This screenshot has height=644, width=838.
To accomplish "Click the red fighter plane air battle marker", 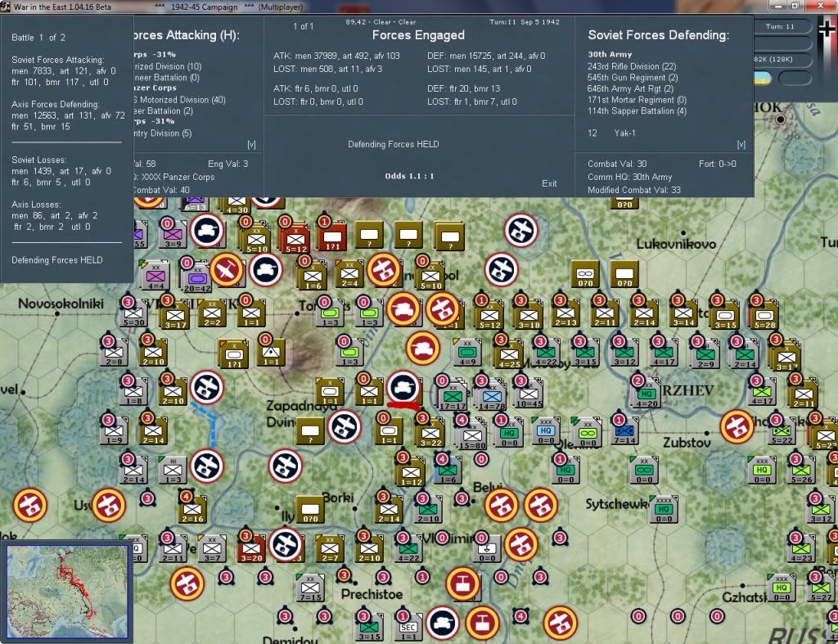I will [x=227, y=270].
